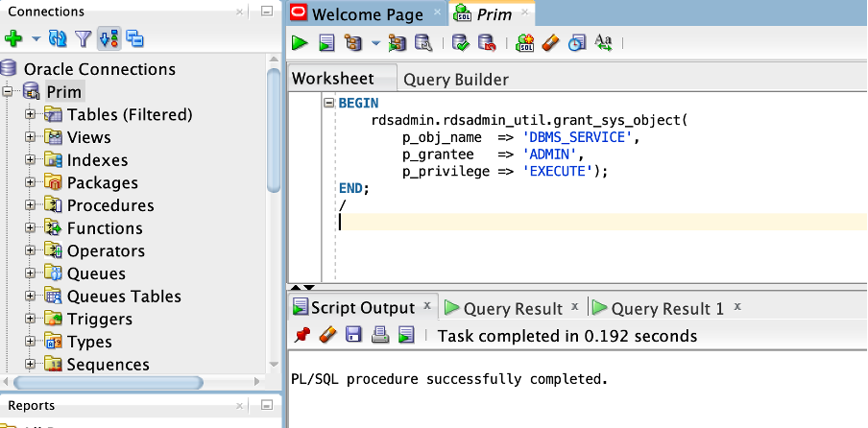Select the Prim connection label
Screen dimensions: 868x428
click(x=63, y=92)
